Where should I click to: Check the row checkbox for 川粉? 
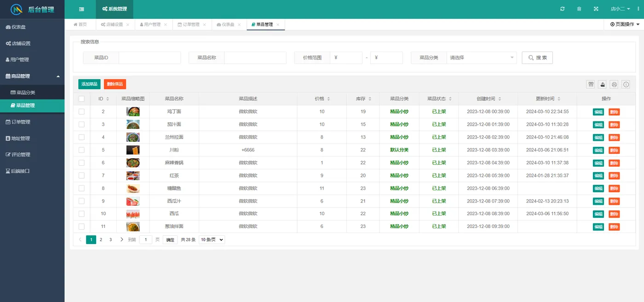[81, 150]
